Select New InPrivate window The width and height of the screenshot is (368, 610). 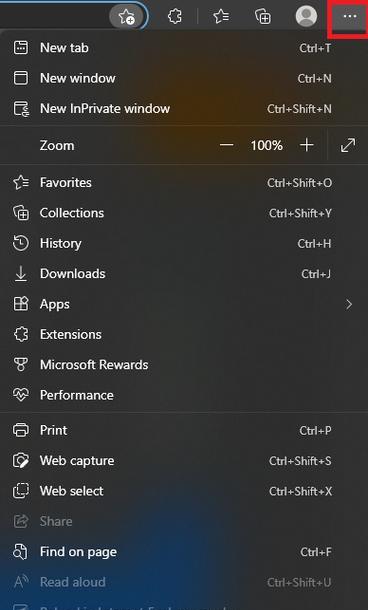184,109
